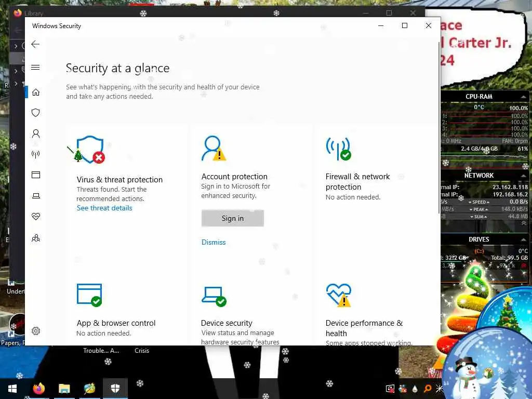Click the double-chevron under network SUM row

click(x=524, y=223)
